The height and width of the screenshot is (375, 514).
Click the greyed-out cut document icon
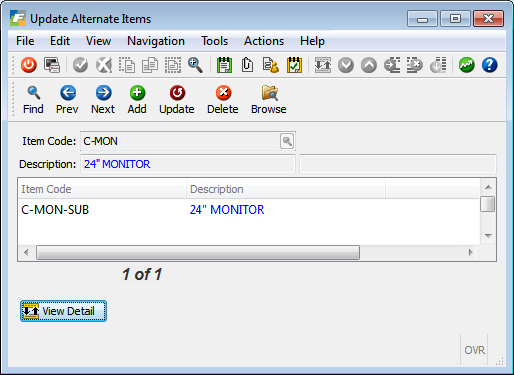tap(127, 65)
